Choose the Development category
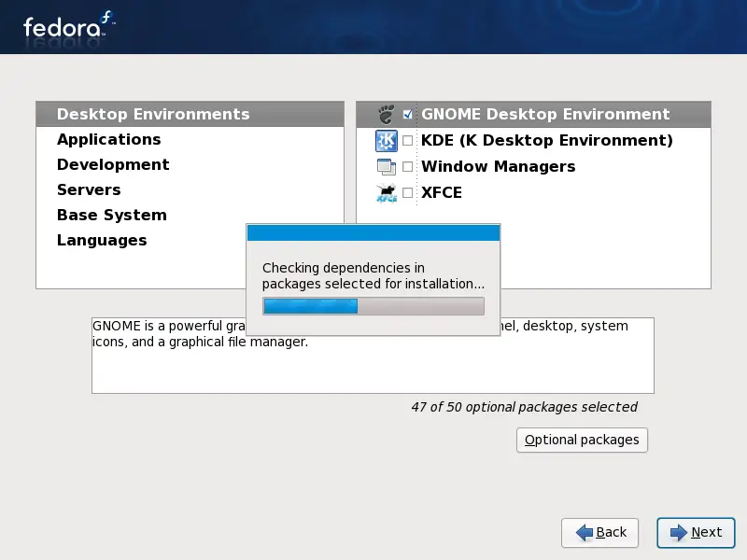The height and width of the screenshot is (560, 747). pos(190,165)
